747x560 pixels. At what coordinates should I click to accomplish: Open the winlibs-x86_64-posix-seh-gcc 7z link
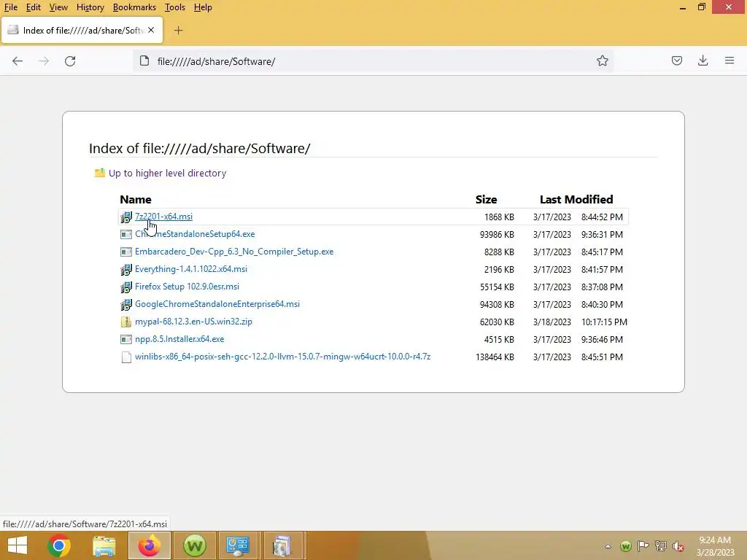coord(282,356)
